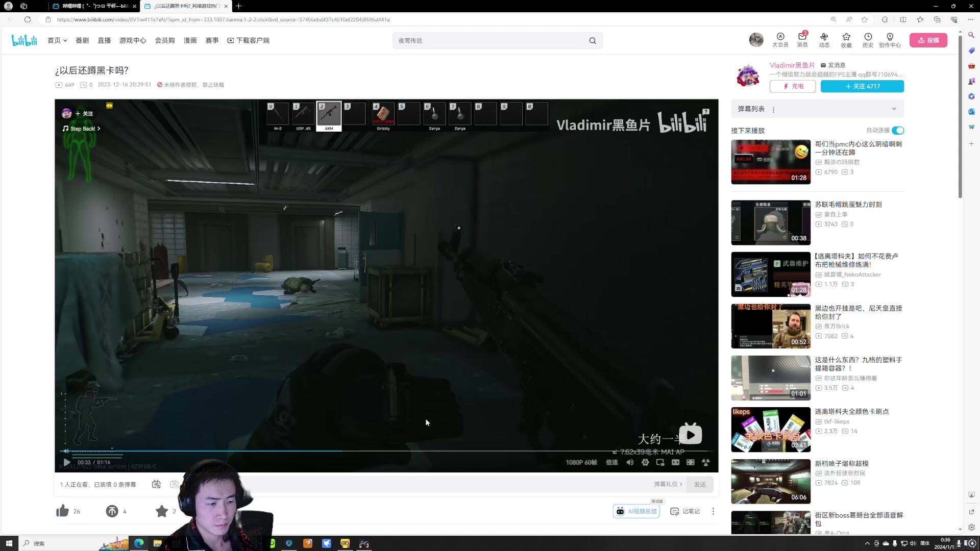Refresh the browser page

coord(28,19)
